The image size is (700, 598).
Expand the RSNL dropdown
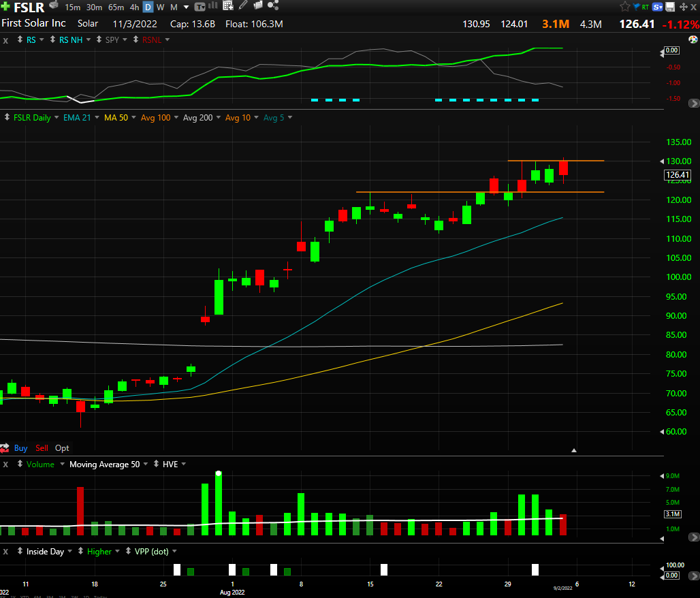coord(168,40)
